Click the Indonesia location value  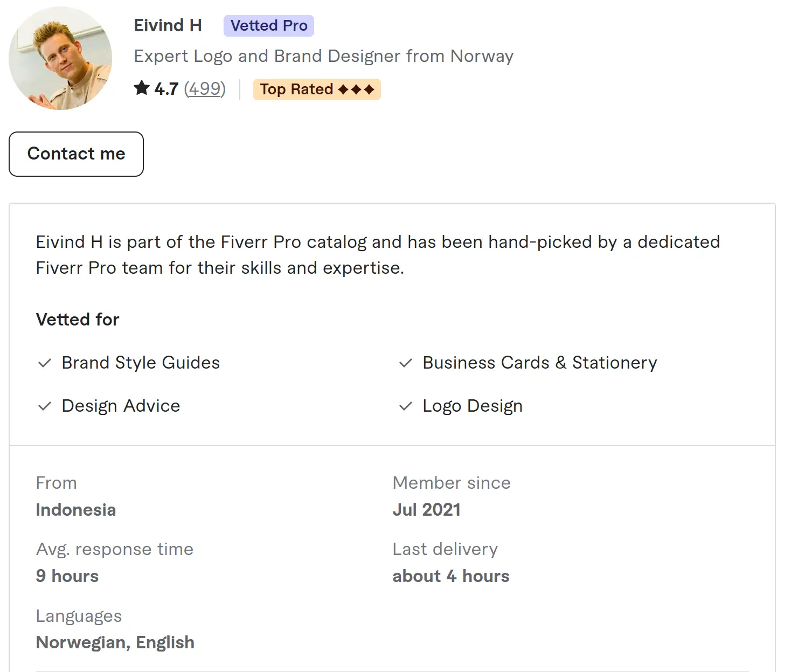[x=76, y=510]
